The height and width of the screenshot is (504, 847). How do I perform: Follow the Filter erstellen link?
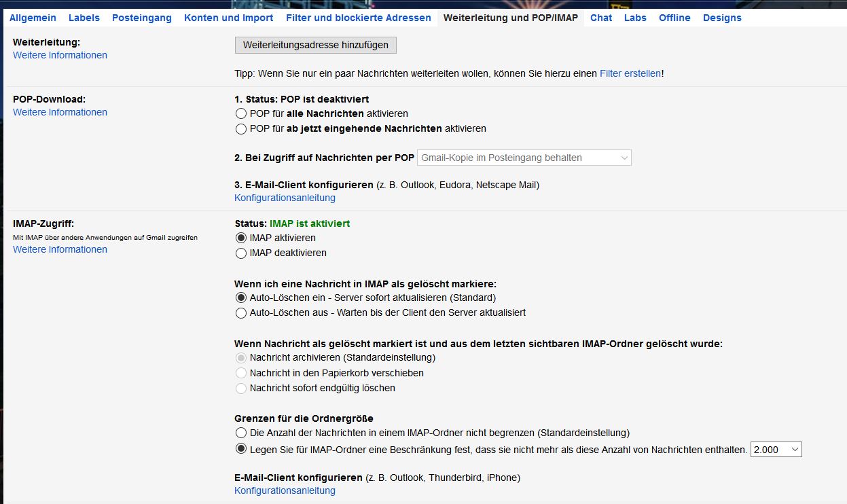click(x=630, y=73)
